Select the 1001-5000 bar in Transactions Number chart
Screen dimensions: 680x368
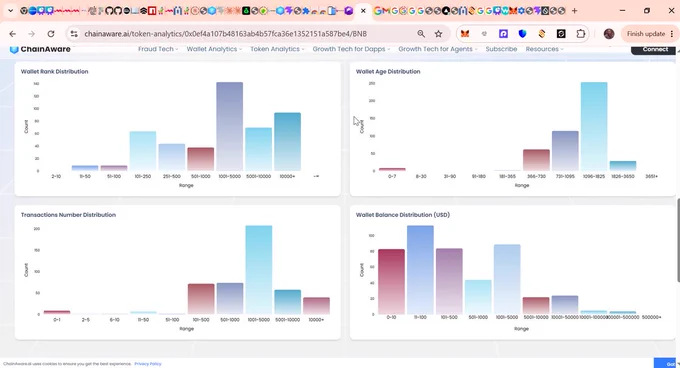click(258, 270)
